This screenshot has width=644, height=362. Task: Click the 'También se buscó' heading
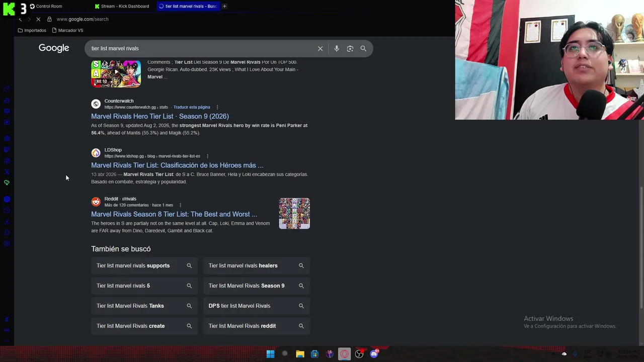click(121, 249)
